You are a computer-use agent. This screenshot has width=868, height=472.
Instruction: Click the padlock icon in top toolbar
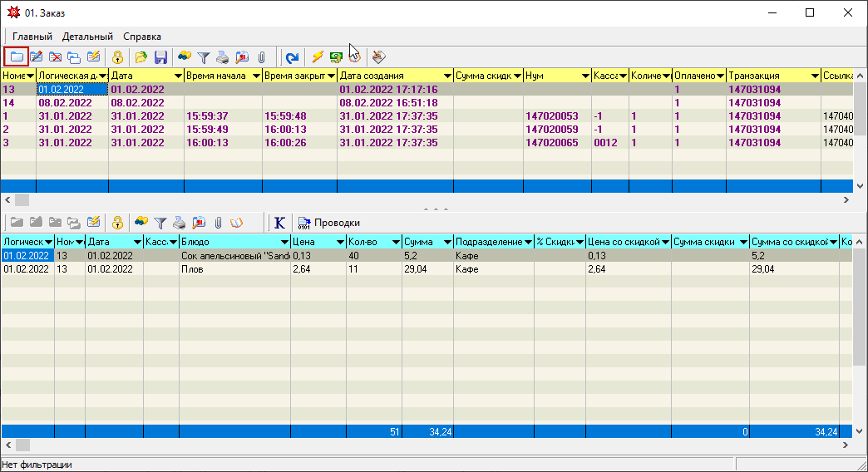[x=118, y=57]
